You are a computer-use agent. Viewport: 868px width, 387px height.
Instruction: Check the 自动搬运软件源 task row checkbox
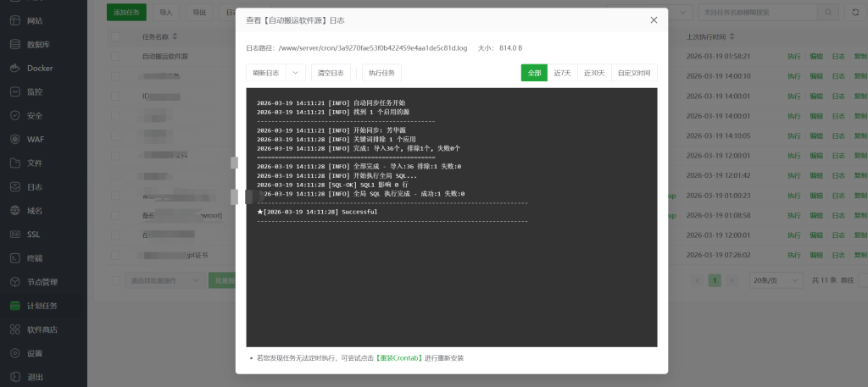(x=115, y=57)
